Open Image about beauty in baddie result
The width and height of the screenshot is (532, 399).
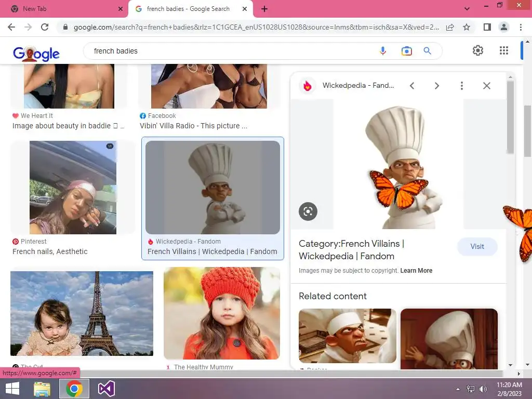tap(68, 126)
